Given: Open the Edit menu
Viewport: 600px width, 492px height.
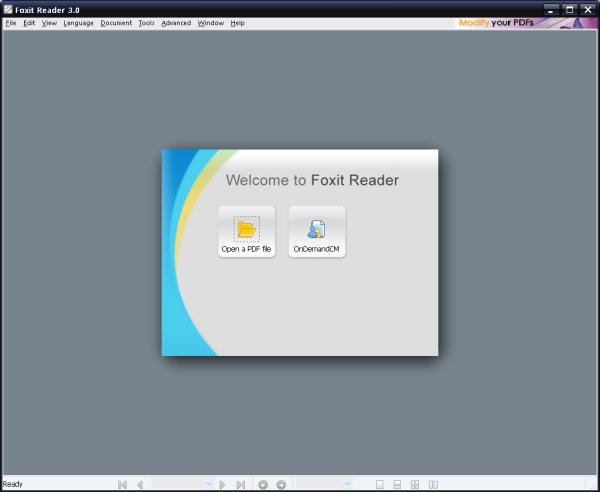Looking at the screenshot, I should (x=29, y=23).
